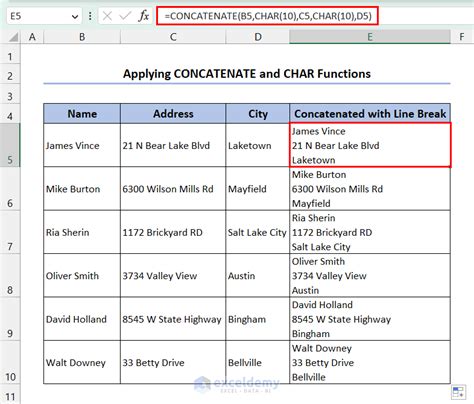The height and width of the screenshot is (404, 474).
Task: Select row 7 header
Action: tap(10, 232)
